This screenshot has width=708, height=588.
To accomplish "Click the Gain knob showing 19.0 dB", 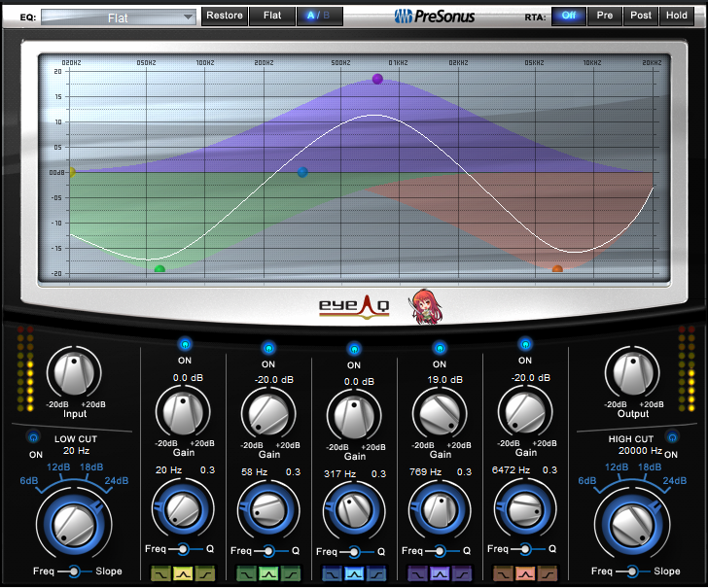I will click(440, 414).
